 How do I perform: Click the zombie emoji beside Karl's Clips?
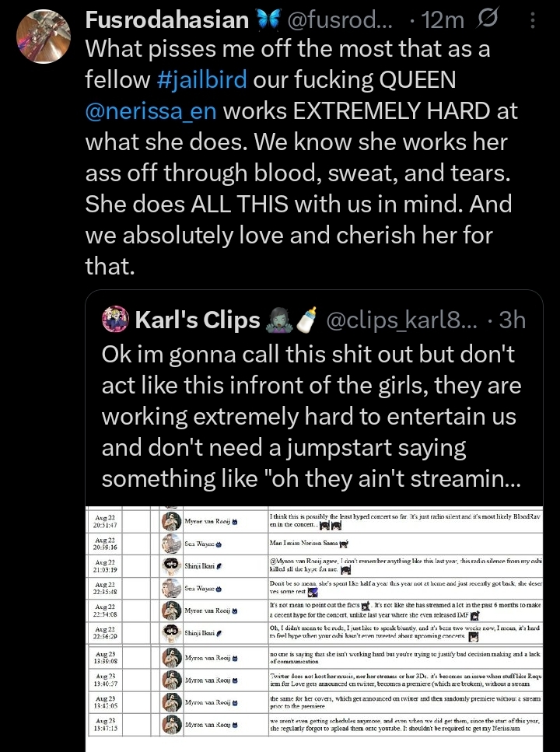[x=278, y=320]
